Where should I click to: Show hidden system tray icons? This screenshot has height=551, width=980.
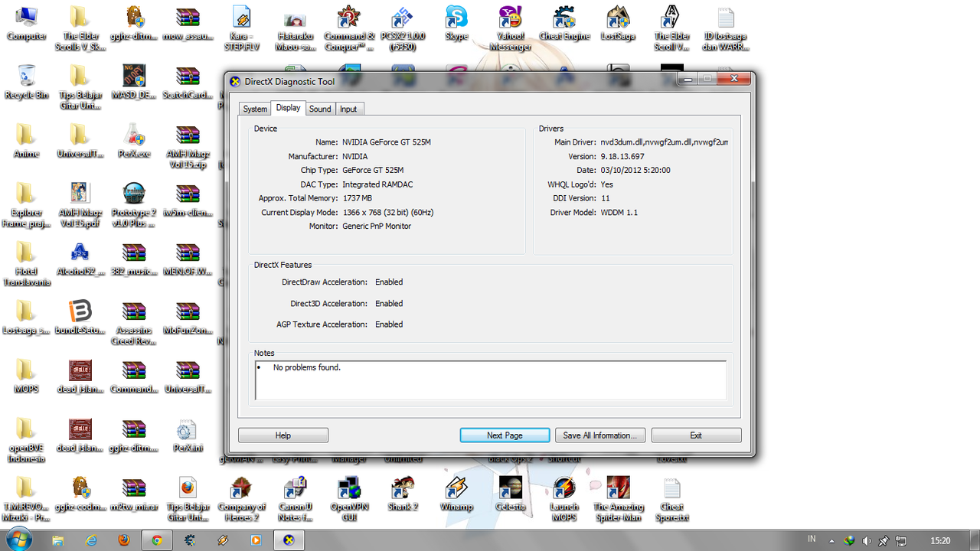[832, 541]
